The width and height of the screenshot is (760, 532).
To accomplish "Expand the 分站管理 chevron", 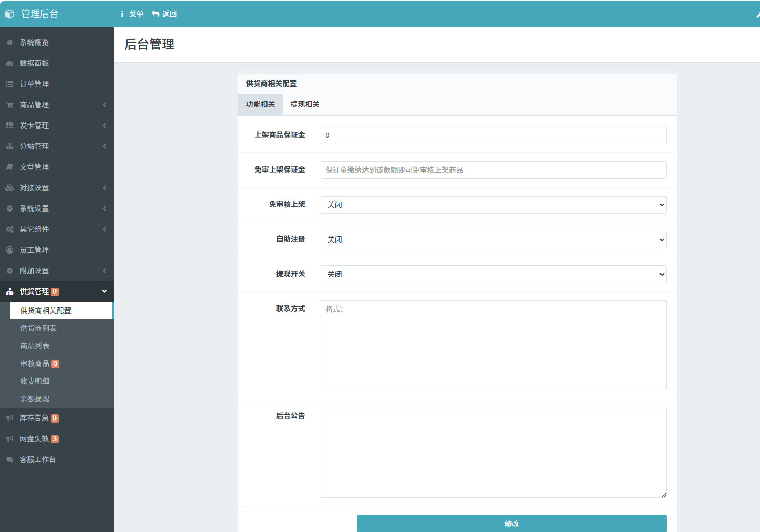I will click(104, 146).
